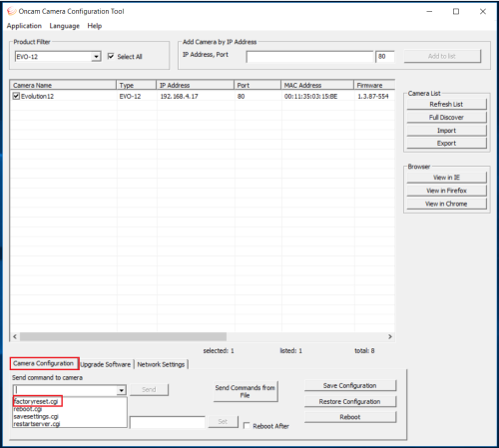Maximize the Oncam Configuration Tool window
This screenshot has width=499, height=448.
pos(456,11)
